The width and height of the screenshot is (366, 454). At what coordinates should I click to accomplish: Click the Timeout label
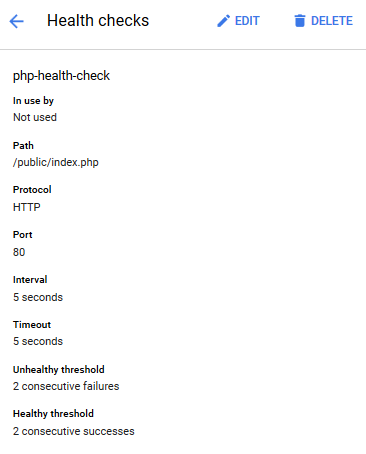pyautogui.click(x=32, y=324)
